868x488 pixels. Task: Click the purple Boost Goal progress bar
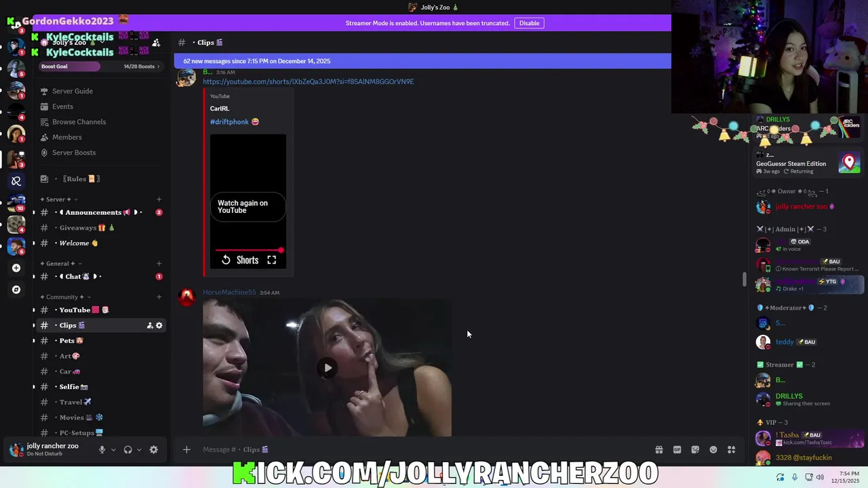tap(70, 66)
